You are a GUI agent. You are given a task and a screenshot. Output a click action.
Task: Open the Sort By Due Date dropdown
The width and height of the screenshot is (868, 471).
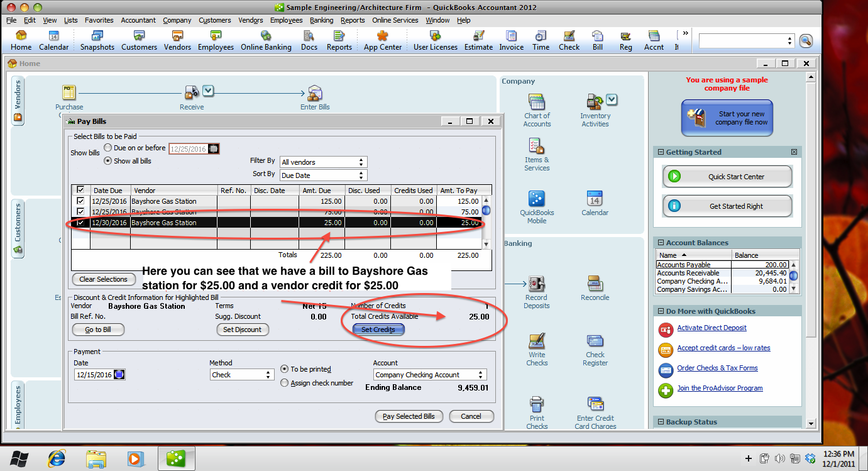pos(324,175)
